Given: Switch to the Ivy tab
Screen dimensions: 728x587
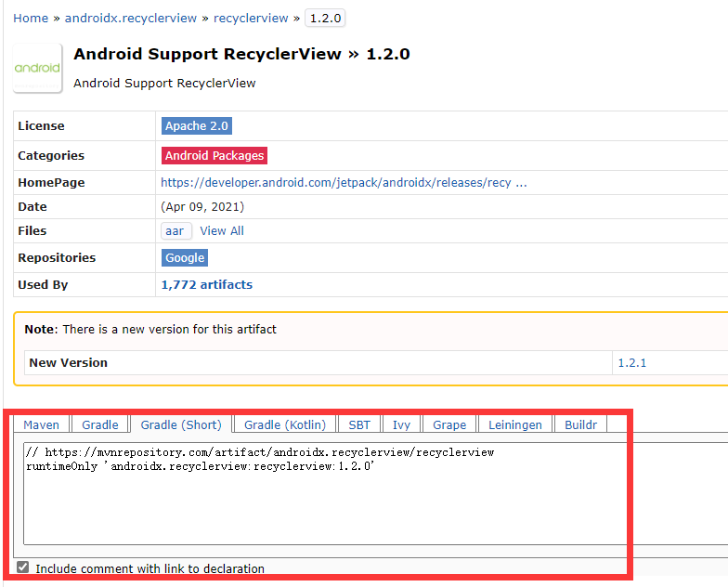Looking at the screenshot, I should point(401,424).
